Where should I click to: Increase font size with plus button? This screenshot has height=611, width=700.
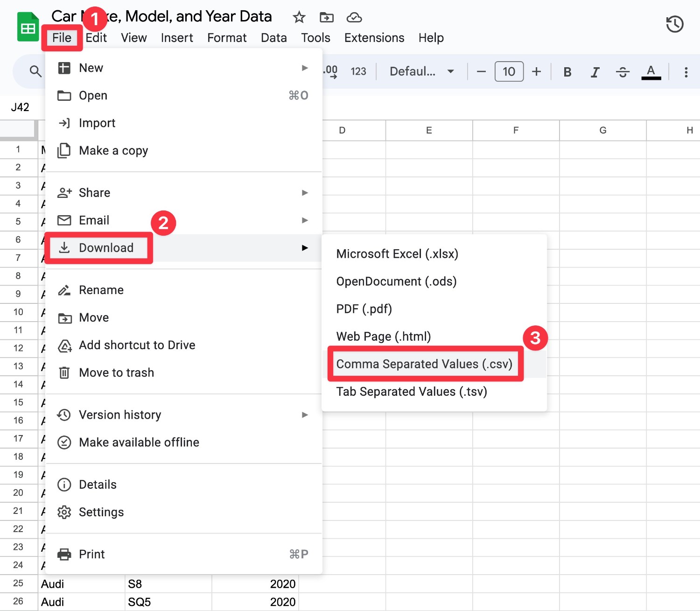[x=537, y=71]
